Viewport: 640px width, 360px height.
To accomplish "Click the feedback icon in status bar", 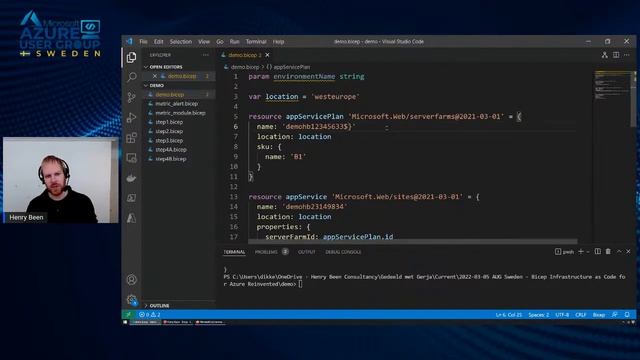I will (615, 315).
